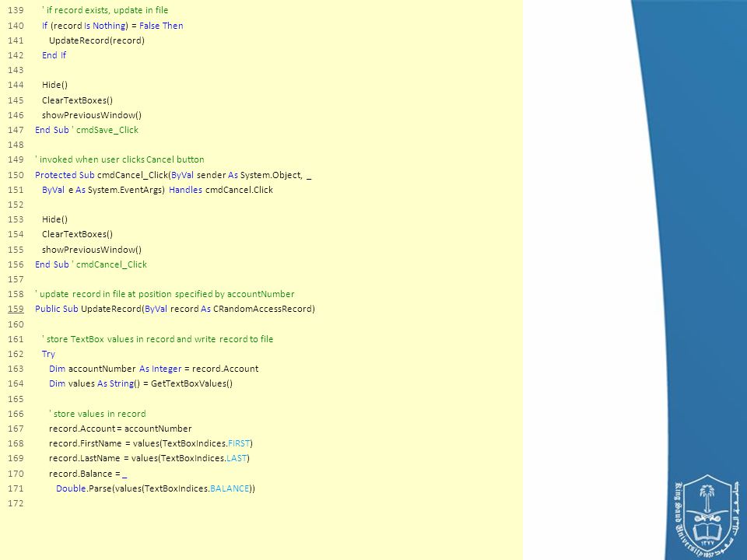The height and width of the screenshot is (560, 747).
Task: Click underlined line number 159
Action: 16,309
